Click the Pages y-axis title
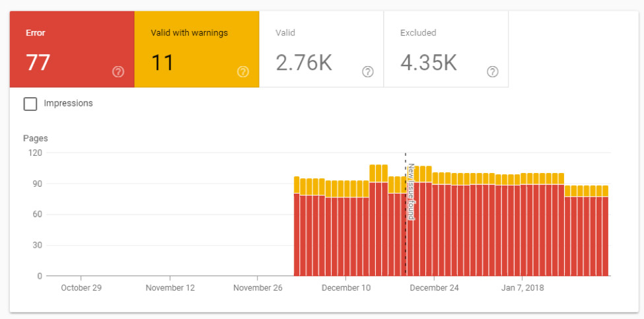 tap(36, 139)
